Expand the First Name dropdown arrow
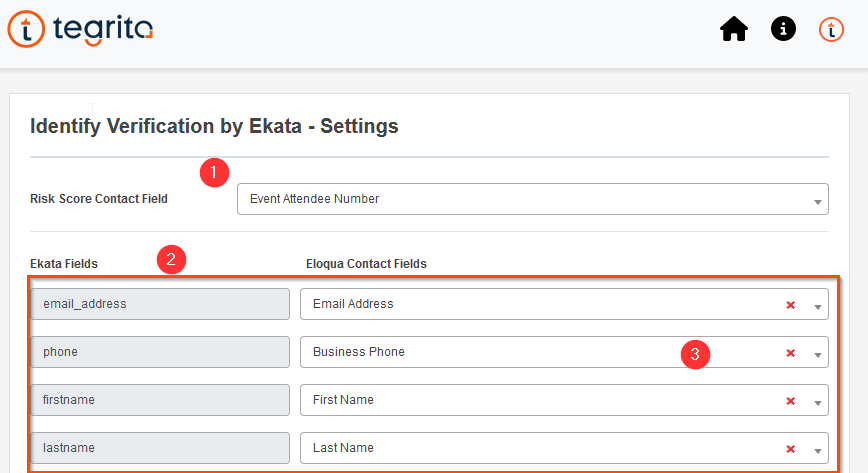868x473 pixels. (x=818, y=403)
